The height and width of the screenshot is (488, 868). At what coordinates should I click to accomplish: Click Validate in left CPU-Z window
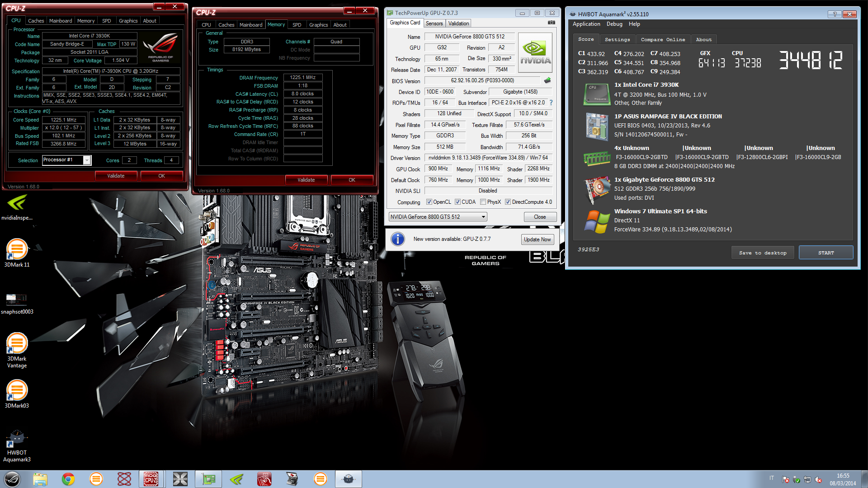click(116, 176)
